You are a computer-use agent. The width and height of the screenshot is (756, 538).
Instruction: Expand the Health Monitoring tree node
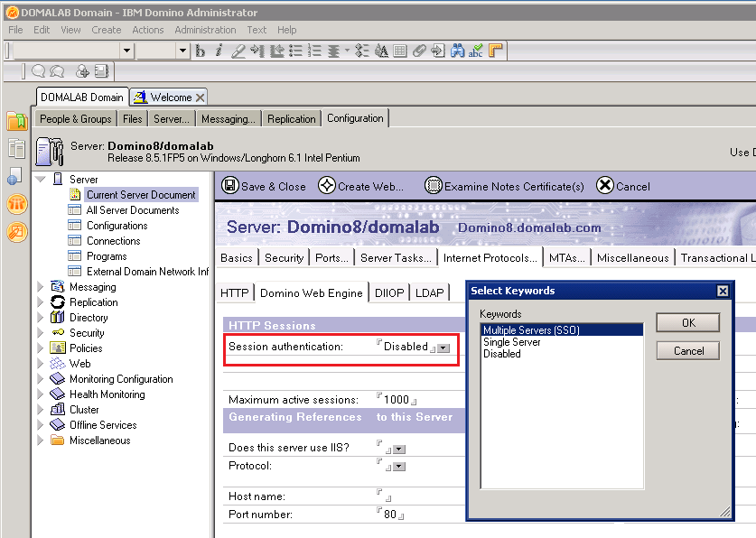pyautogui.click(x=41, y=394)
